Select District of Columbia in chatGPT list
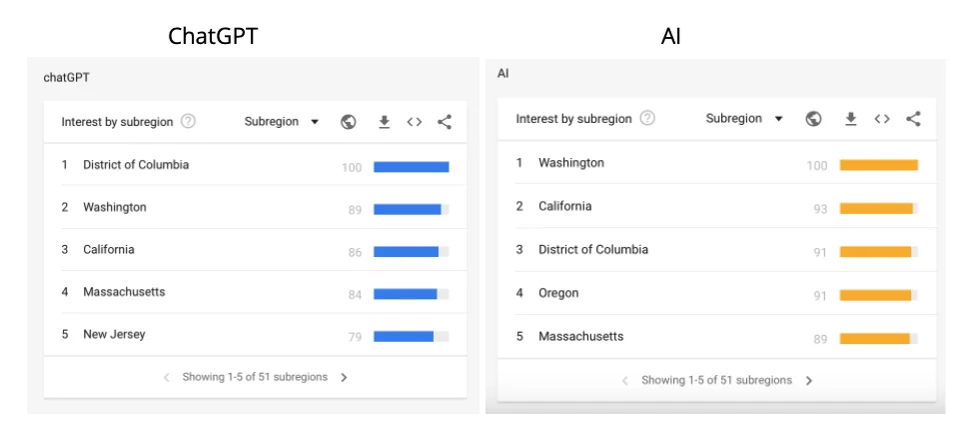The image size is (980, 446). click(136, 165)
